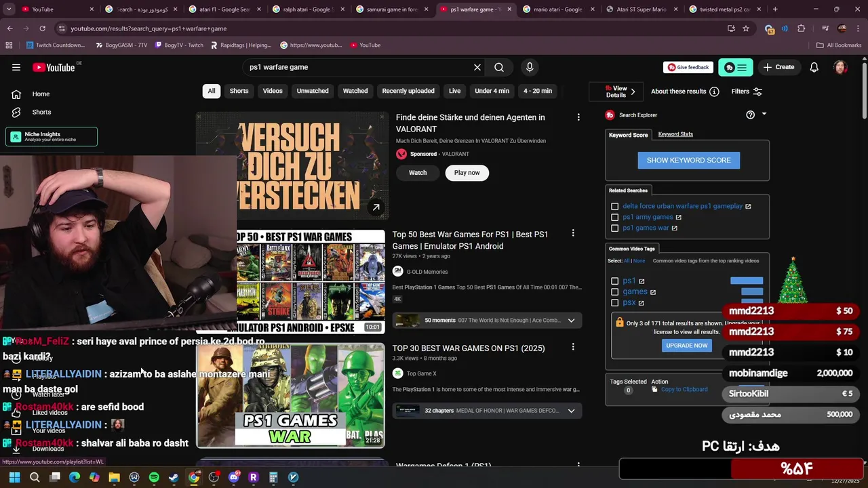Viewport: 868px width, 488px height.
Task: Open the YouTube hamburger guide menu
Action: [x=16, y=67]
